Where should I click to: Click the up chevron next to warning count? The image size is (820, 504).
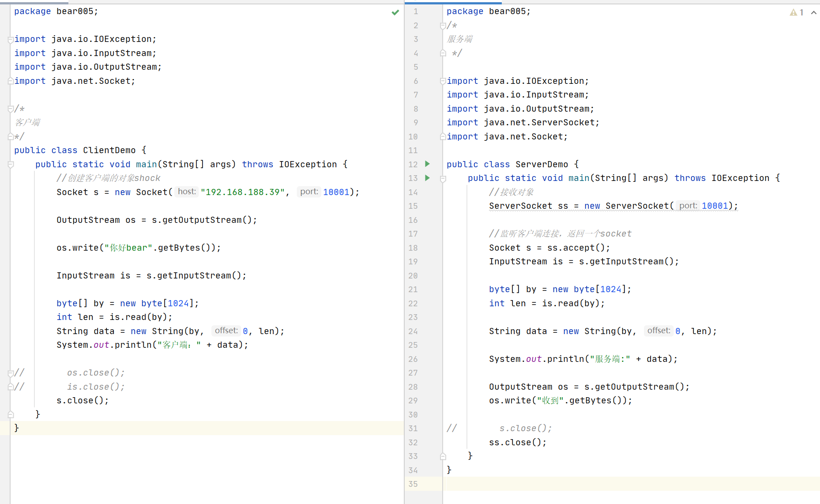coord(813,12)
